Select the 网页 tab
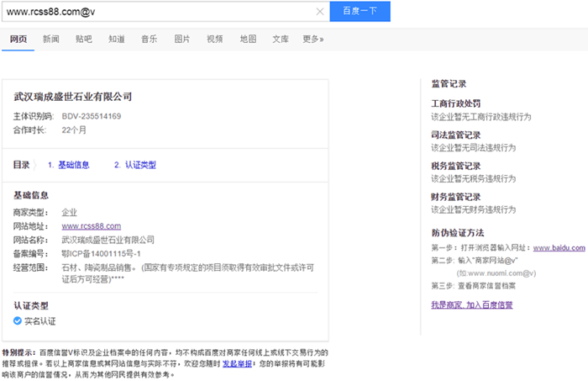This screenshot has width=588, height=381. coord(18,39)
